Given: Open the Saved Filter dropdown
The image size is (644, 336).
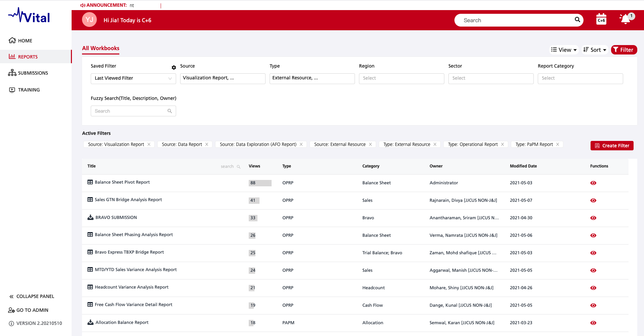Looking at the screenshot, I should point(133,78).
